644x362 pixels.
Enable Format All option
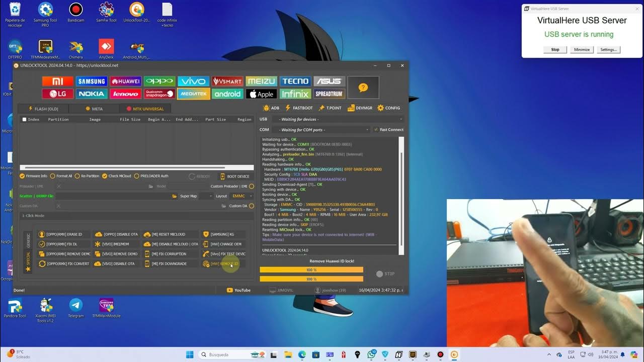(x=61, y=176)
